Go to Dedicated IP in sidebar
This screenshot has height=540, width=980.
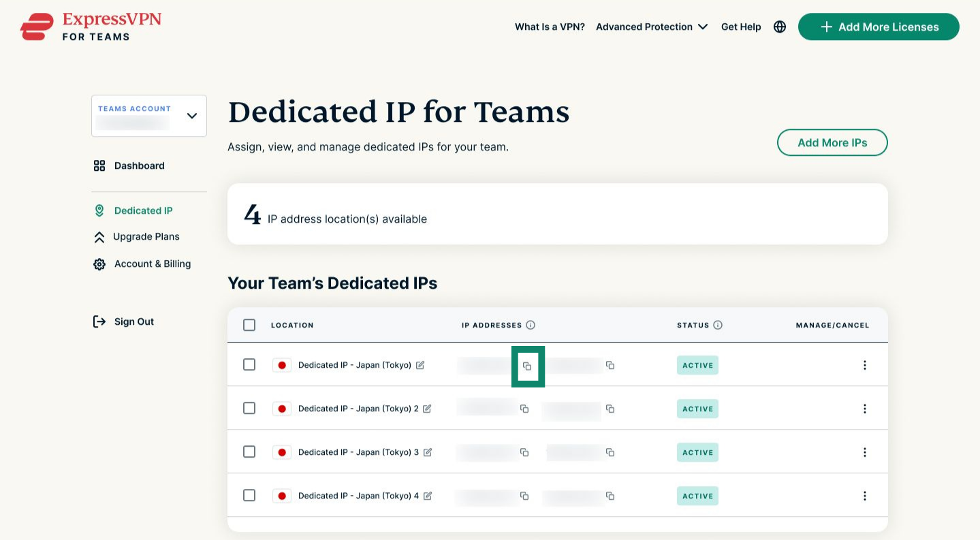coord(133,210)
